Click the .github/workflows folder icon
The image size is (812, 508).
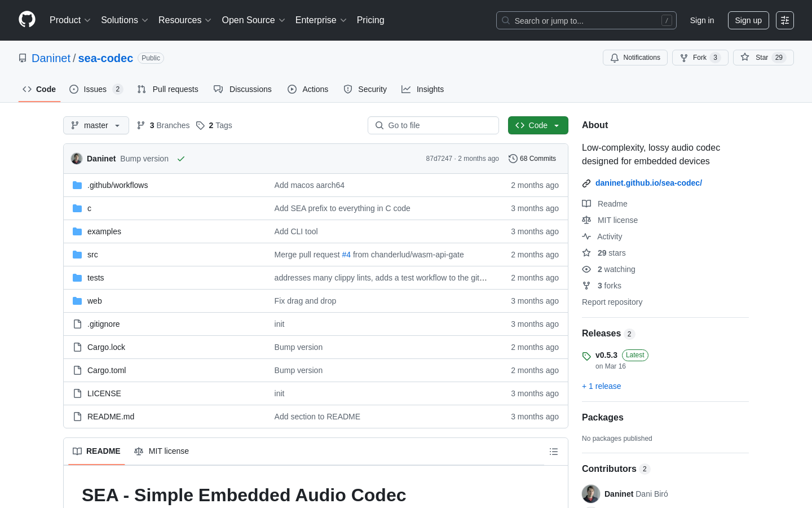pos(77,185)
